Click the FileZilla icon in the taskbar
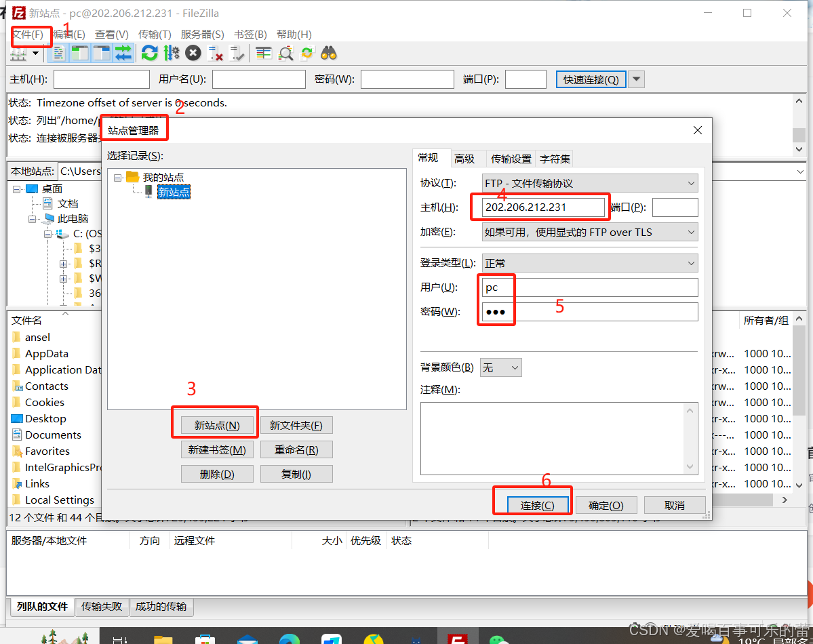The width and height of the screenshot is (813, 644). click(457, 638)
